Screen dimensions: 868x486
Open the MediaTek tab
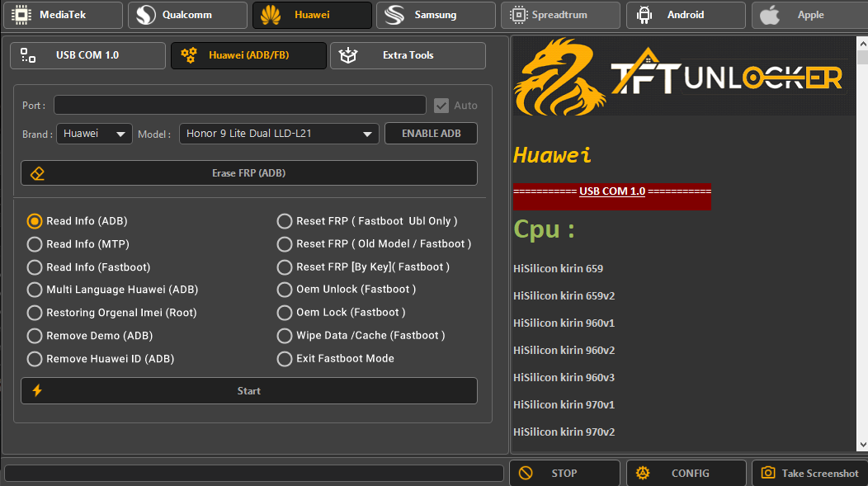pyautogui.click(x=63, y=15)
